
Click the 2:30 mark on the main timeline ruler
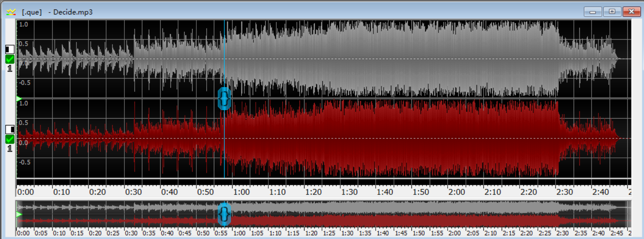[564, 192]
